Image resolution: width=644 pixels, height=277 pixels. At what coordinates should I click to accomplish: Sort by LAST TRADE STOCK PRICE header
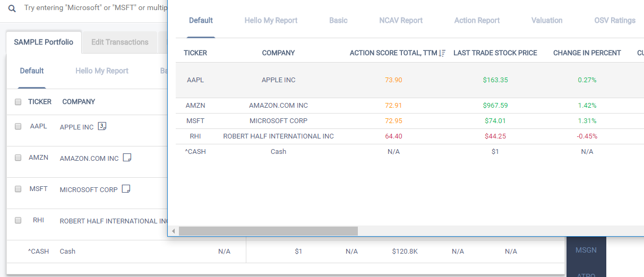(x=495, y=53)
